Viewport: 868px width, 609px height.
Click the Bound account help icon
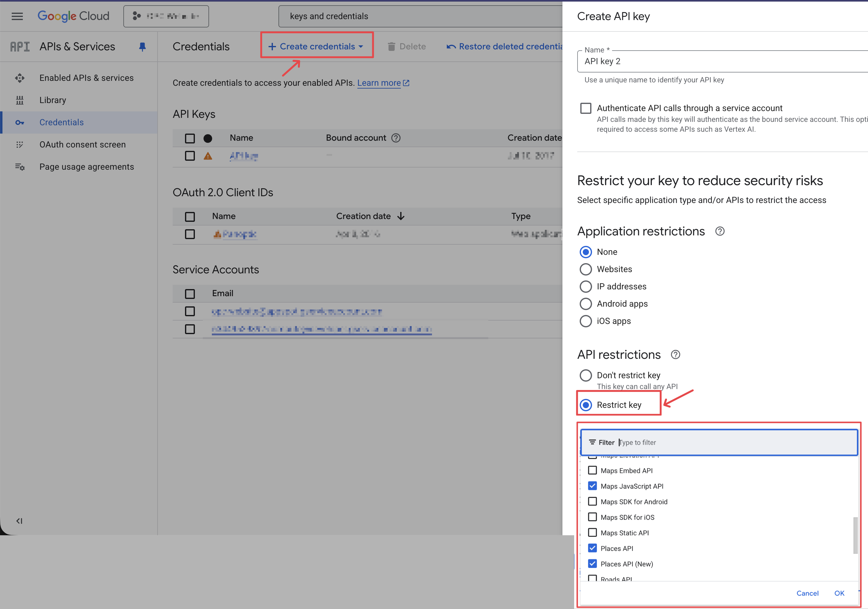(395, 138)
